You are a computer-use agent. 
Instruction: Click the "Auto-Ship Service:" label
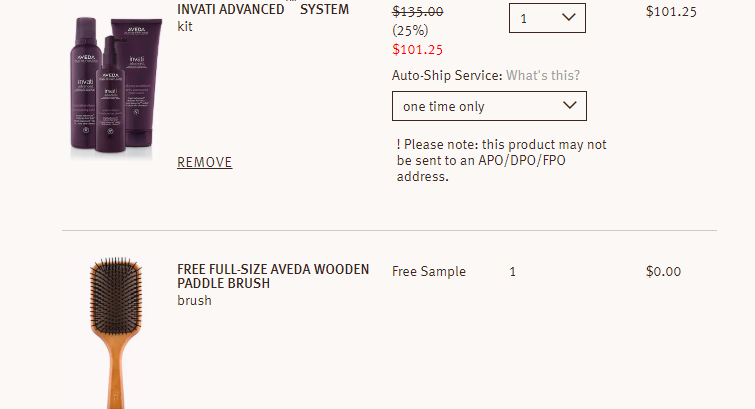[x=447, y=75]
